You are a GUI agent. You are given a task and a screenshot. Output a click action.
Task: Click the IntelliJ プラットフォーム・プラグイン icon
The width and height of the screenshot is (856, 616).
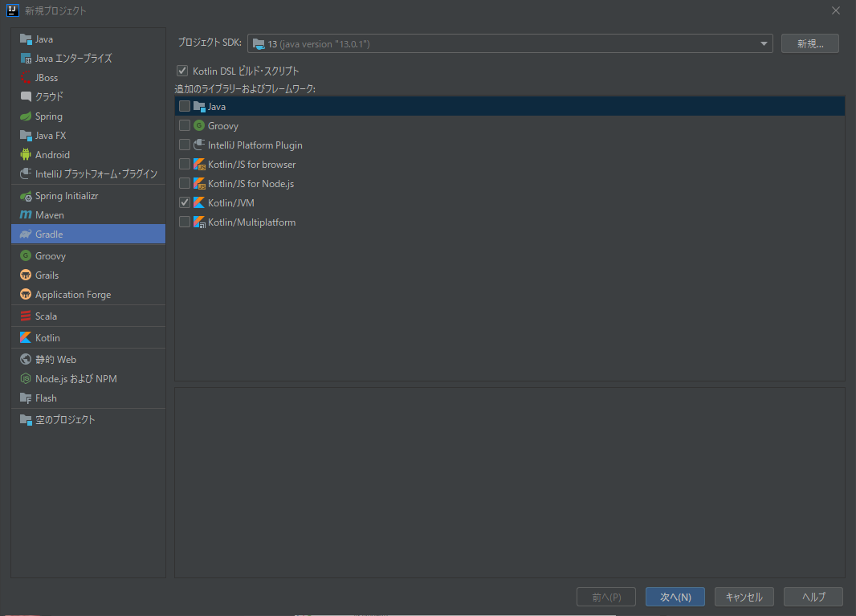click(x=26, y=173)
